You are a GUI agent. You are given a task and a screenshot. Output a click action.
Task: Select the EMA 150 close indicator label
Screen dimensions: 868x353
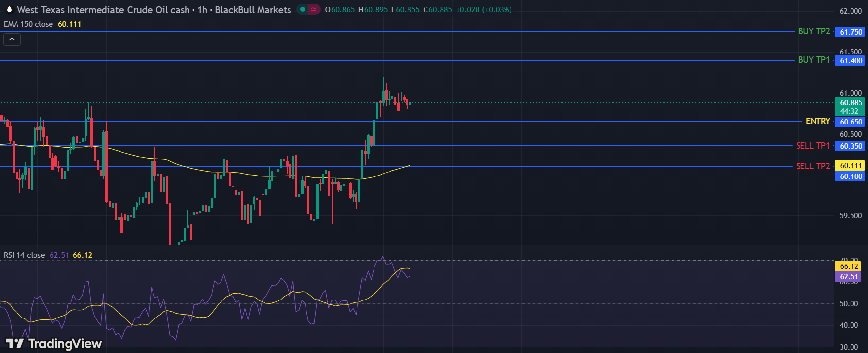coord(28,24)
